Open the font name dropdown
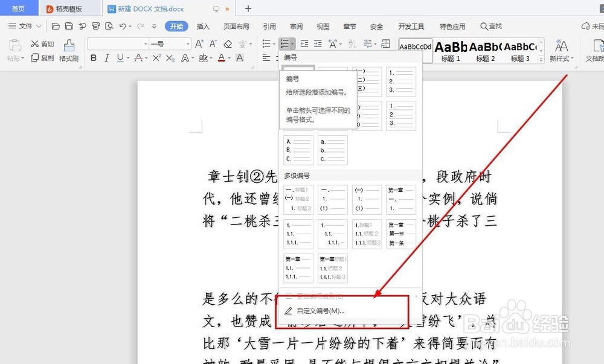This screenshot has height=364, width=604. (x=146, y=44)
